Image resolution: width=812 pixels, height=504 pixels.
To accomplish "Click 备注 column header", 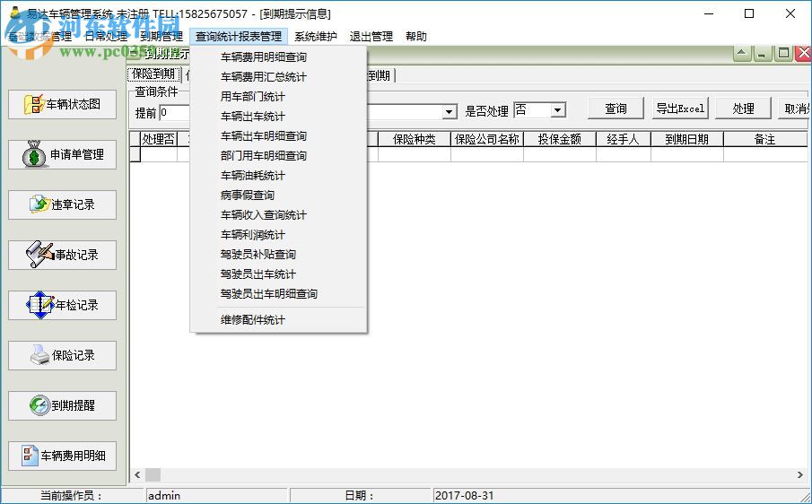I will pyautogui.click(x=764, y=139).
